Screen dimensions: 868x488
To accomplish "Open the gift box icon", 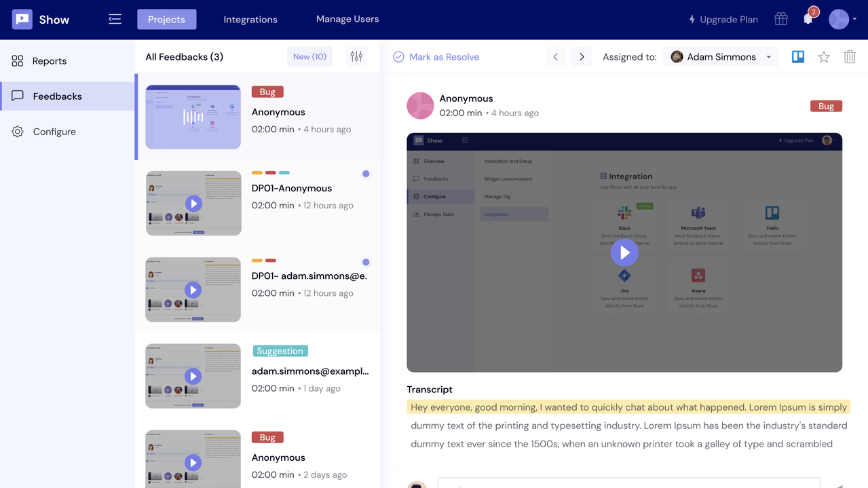I will pos(781,19).
